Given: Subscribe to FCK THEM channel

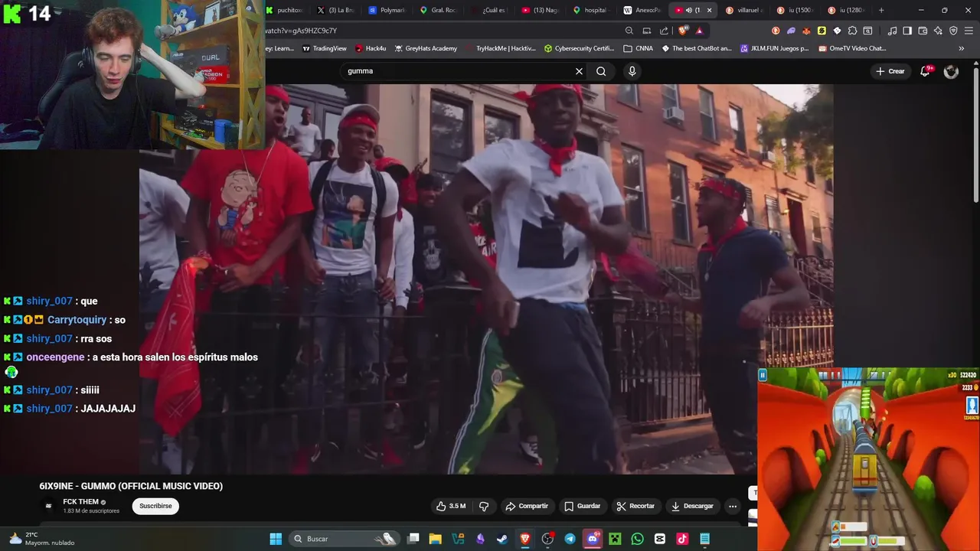Looking at the screenshot, I should [155, 506].
